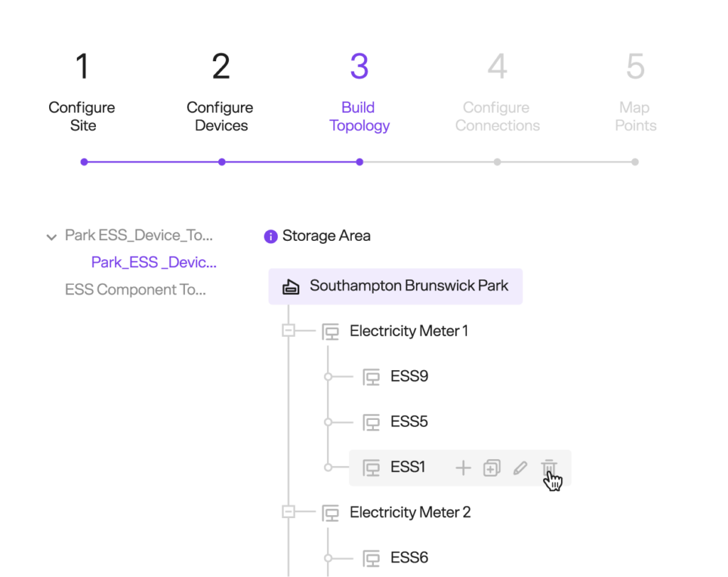Click the device icon beside ESS9
The width and height of the screenshot is (728, 577).
tap(370, 377)
